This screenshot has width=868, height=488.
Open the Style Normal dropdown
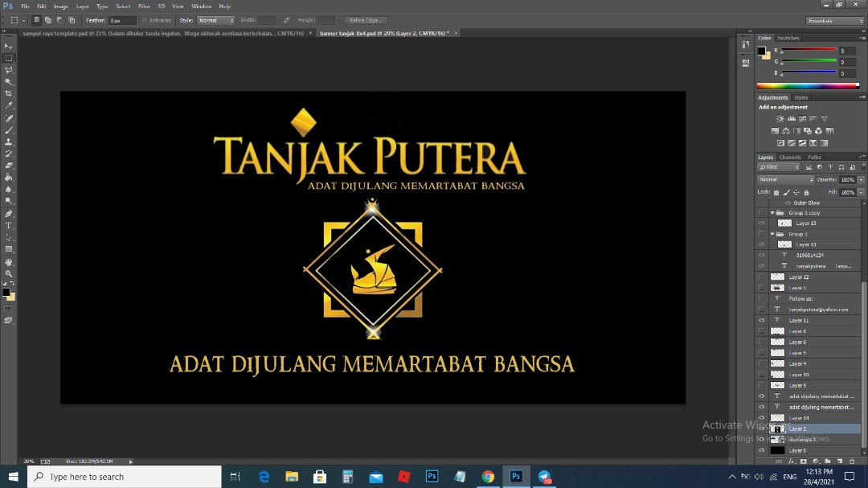coord(215,20)
